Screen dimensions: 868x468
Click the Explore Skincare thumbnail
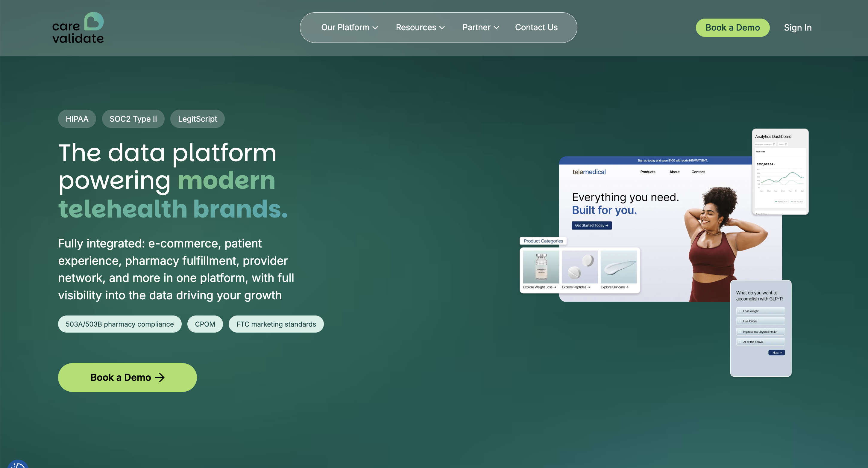point(619,267)
